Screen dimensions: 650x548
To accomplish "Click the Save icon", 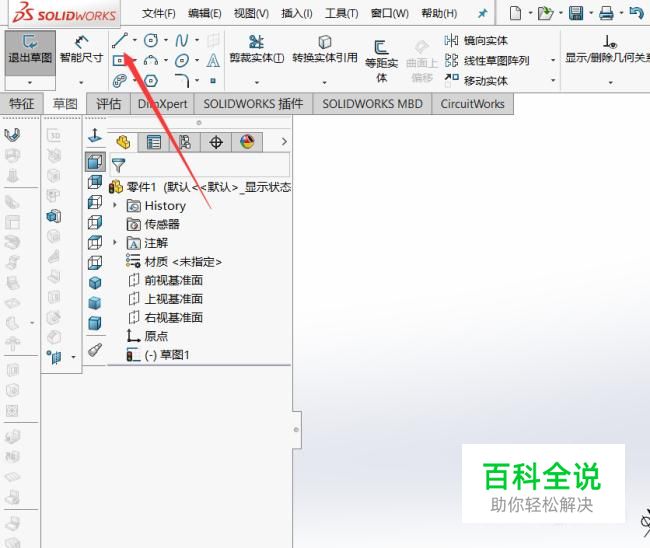I will point(576,13).
